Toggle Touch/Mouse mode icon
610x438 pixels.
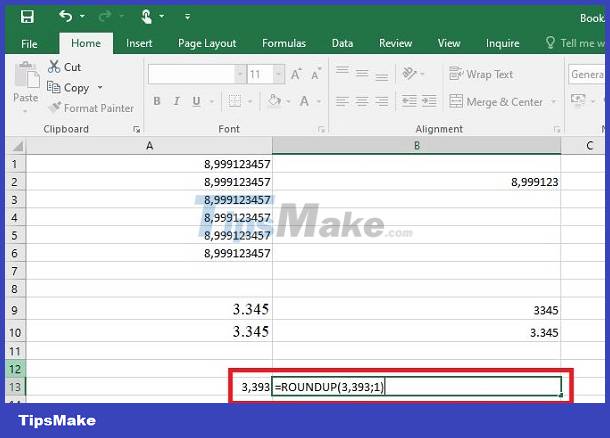click(x=146, y=17)
